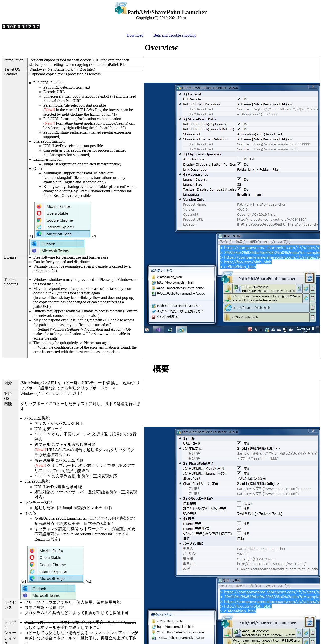The height and width of the screenshot is (644, 322).
Task: Click the Microsoft Teams icon under the English Features list
Action: point(34,251)
